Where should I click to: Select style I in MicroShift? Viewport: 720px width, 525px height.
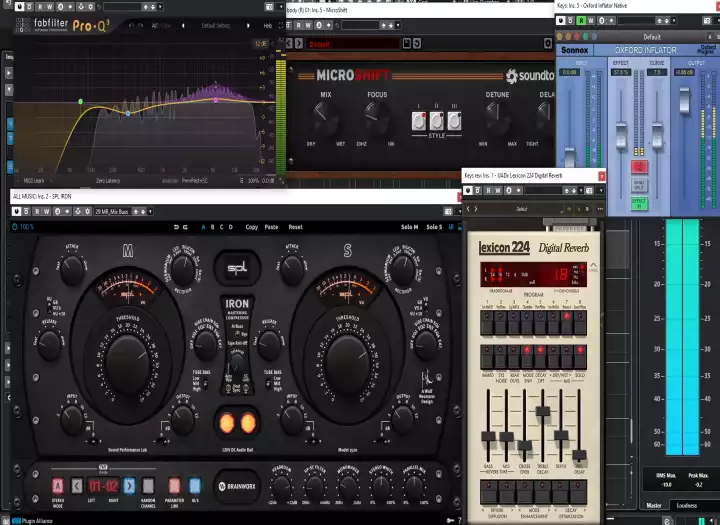(418, 121)
